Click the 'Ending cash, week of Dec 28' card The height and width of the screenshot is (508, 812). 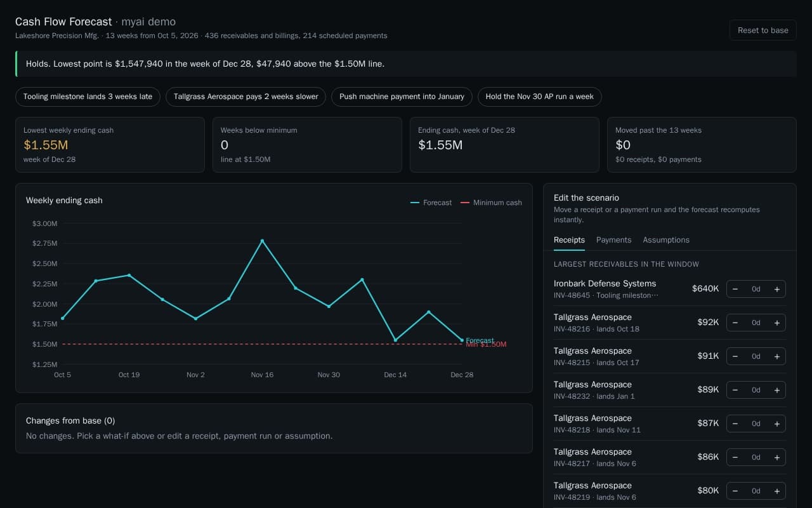click(x=504, y=145)
